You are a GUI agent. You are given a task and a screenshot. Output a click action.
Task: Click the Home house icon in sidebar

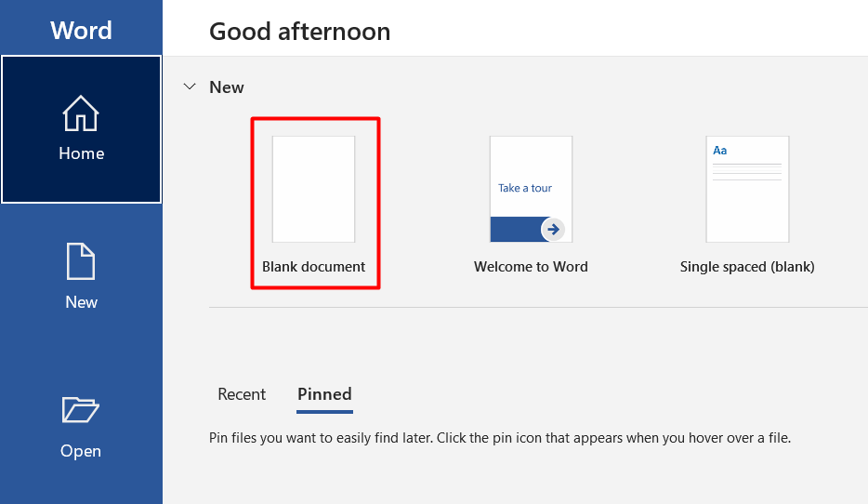[81, 115]
